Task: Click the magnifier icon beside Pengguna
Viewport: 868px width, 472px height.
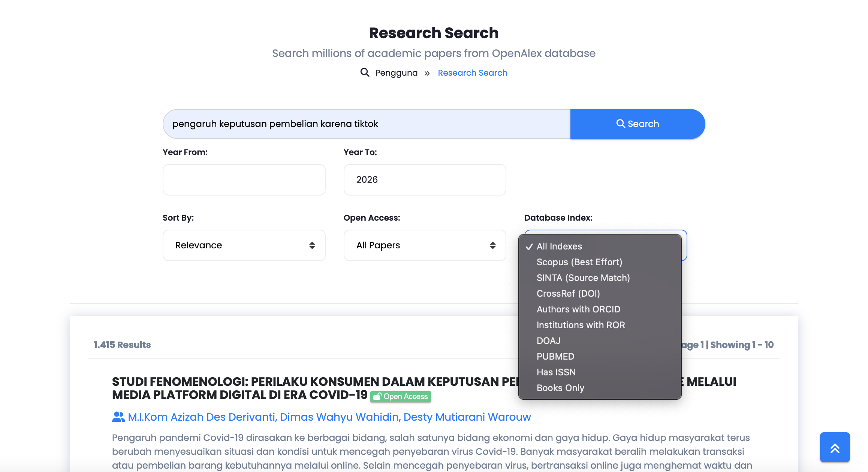Action: pos(365,72)
